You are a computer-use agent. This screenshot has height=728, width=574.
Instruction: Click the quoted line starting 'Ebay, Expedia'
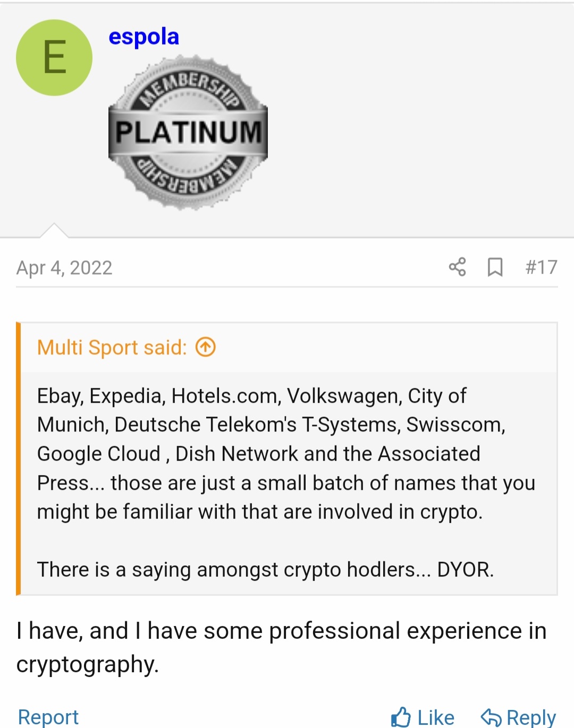point(251,396)
